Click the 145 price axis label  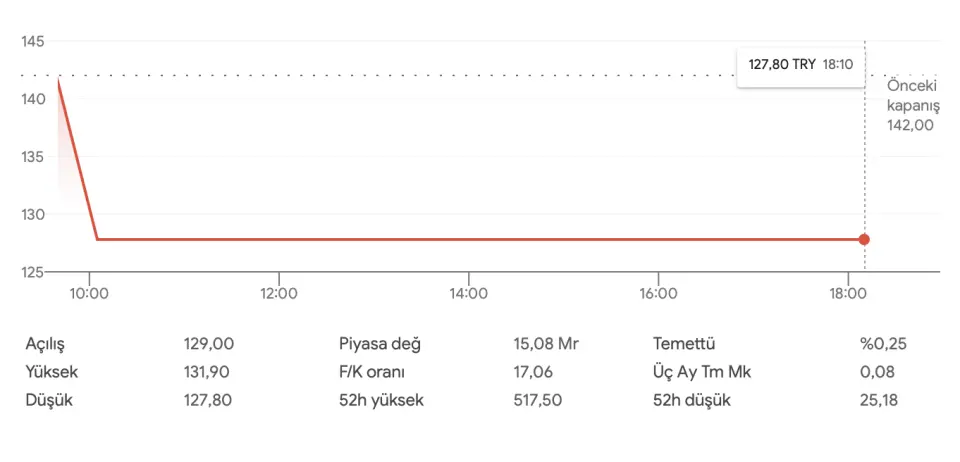pyautogui.click(x=32, y=42)
